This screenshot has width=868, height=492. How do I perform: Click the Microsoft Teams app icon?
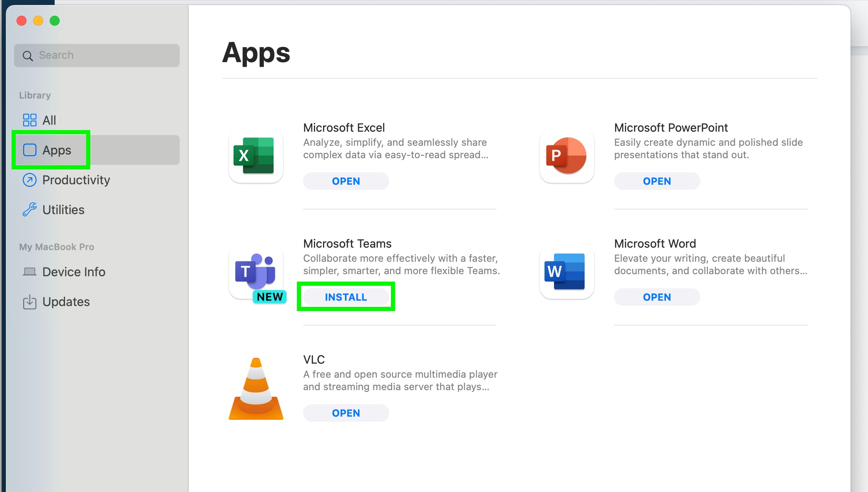256,272
